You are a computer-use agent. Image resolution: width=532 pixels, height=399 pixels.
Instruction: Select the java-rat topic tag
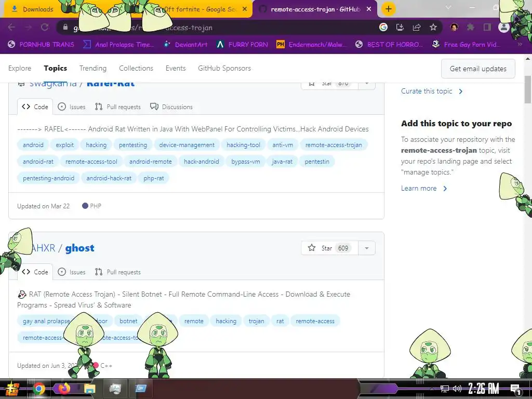pos(282,162)
